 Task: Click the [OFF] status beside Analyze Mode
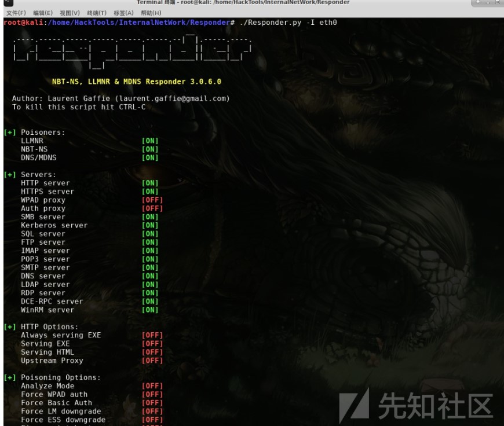152,386
